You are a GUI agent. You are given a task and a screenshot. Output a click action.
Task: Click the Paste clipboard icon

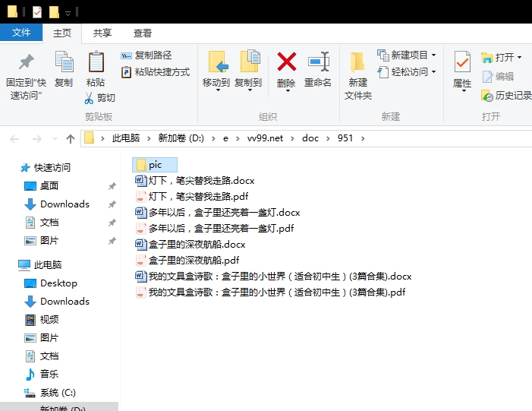tap(96, 62)
